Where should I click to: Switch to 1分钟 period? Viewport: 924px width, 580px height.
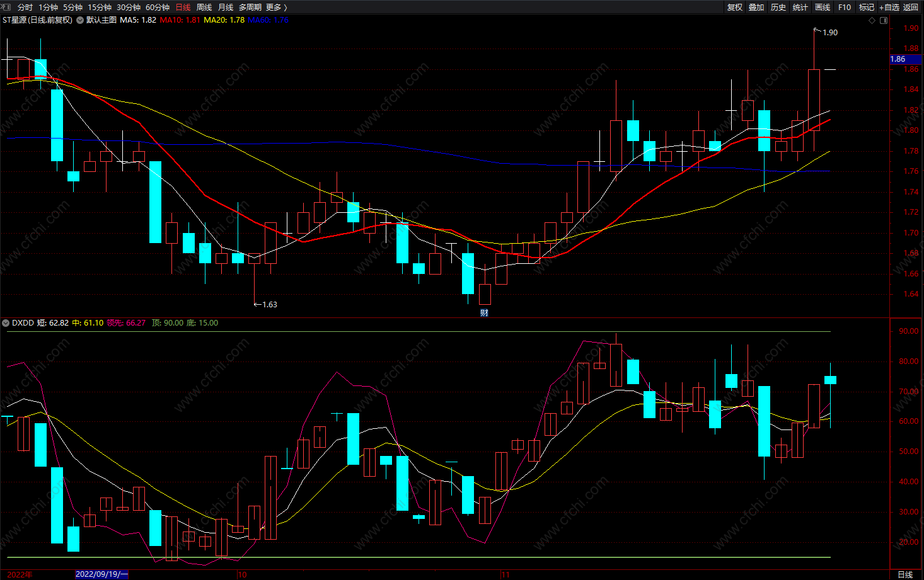point(48,7)
